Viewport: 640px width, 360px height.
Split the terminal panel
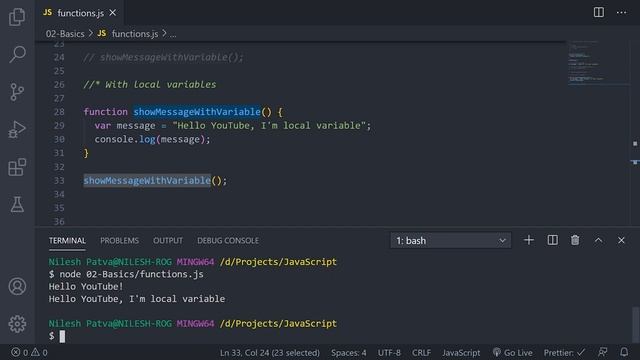point(552,240)
